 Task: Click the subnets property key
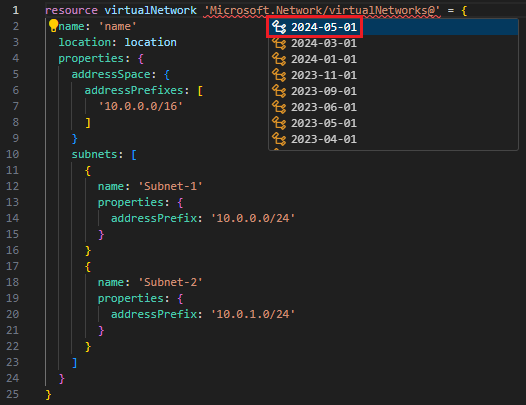(95, 154)
